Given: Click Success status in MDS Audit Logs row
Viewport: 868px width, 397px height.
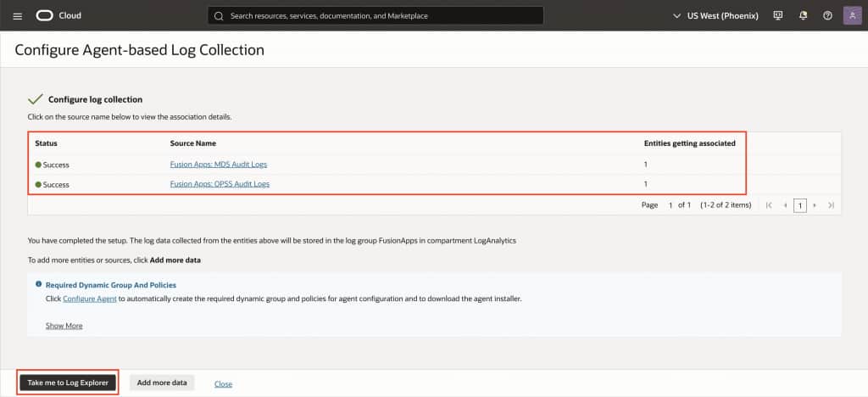Looking at the screenshot, I should tap(52, 165).
